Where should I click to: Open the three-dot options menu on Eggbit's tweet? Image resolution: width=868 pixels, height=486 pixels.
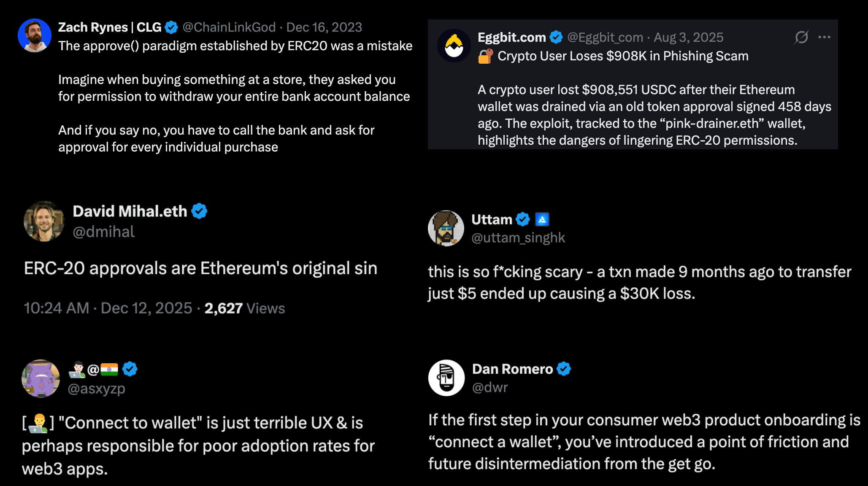click(825, 37)
